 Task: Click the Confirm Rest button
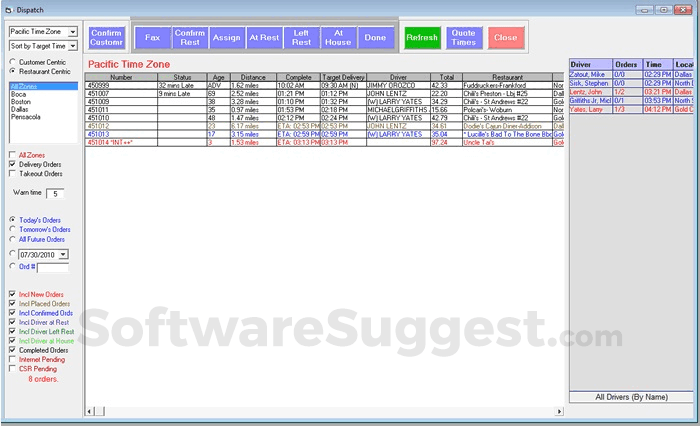pos(190,38)
